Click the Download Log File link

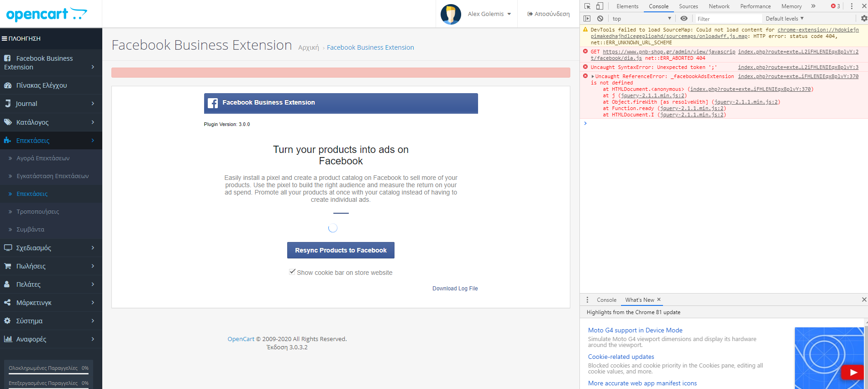pos(455,289)
